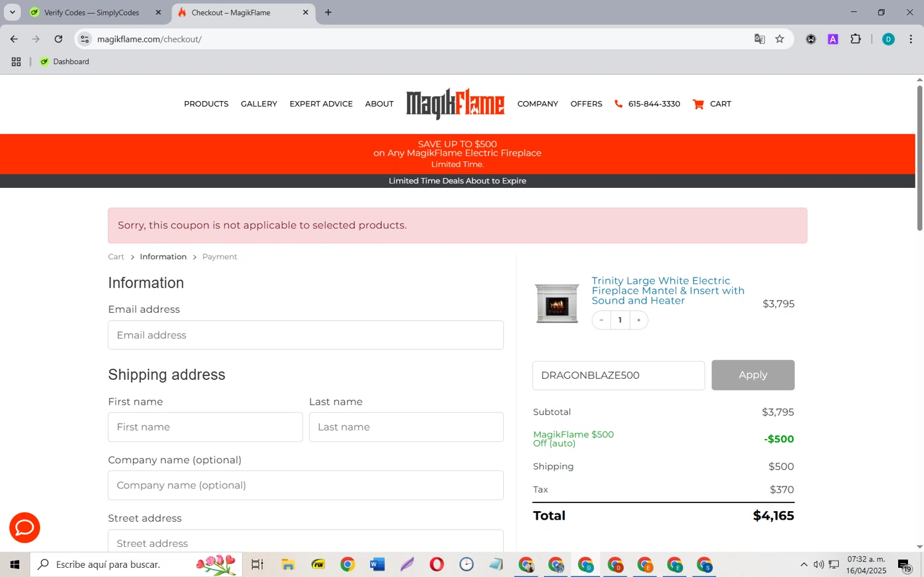Click the taskbar clock 07:32 a. m.
Screen dimensions: 924x577
click(866, 565)
